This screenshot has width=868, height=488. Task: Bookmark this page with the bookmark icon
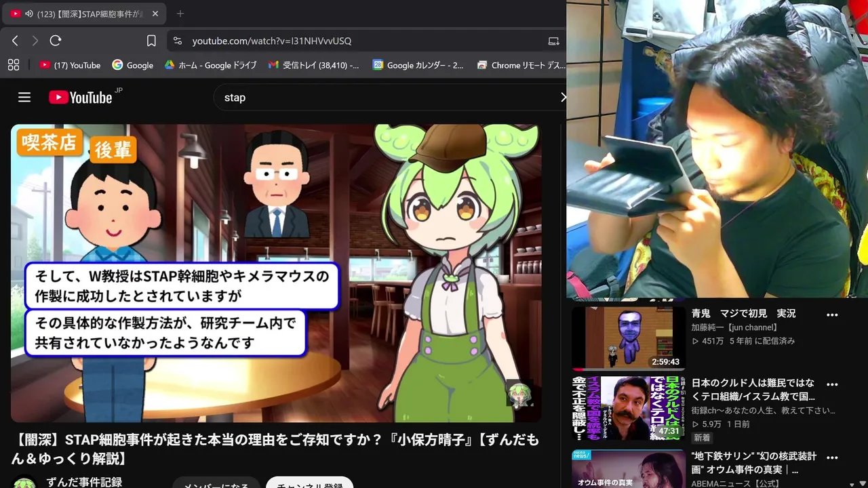click(151, 41)
